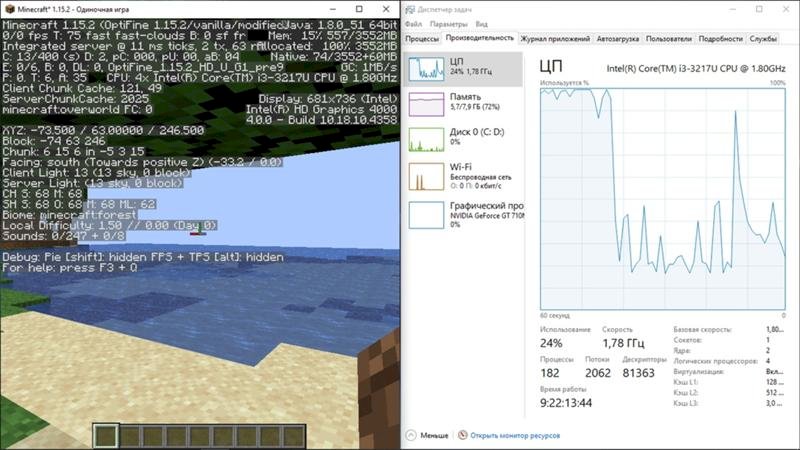Open Открыть монитор ресурсов link
The height and width of the screenshot is (450, 800).
(515, 435)
